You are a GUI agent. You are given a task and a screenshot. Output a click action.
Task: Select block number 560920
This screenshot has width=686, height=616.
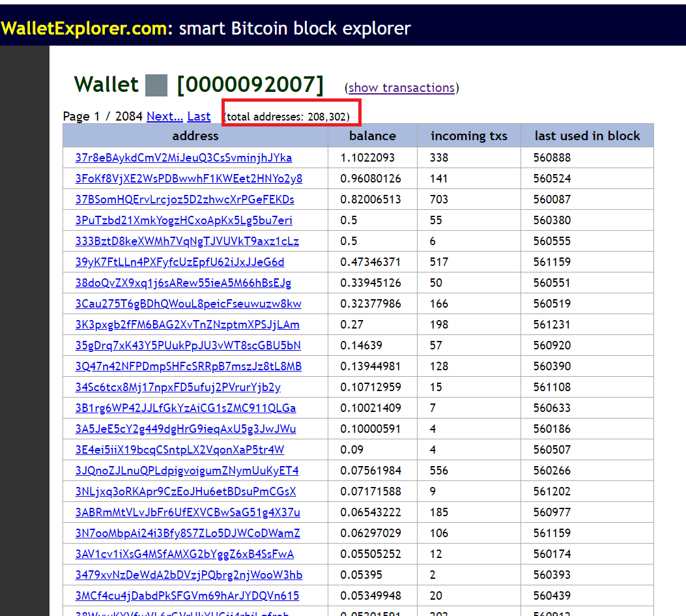552,345
